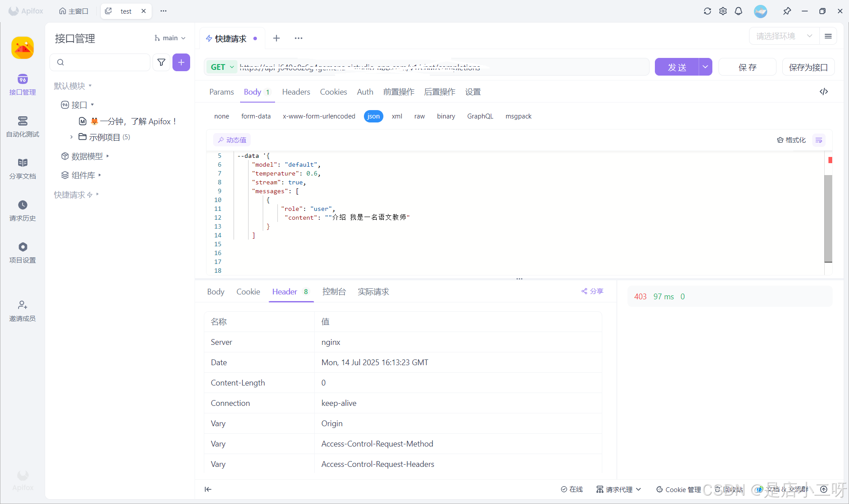Collapse the sidebar with the arrow icon
Viewport: 849px width, 504px height.
click(208, 489)
